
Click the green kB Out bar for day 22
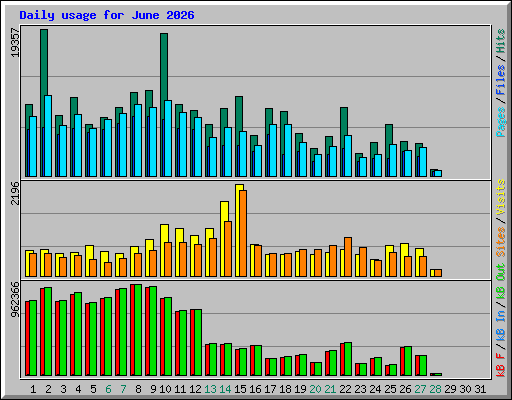point(348,359)
